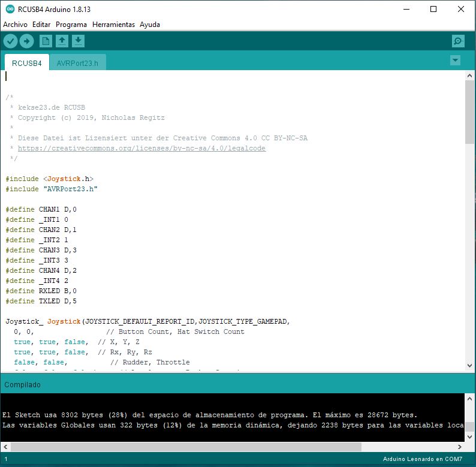Viewport: 476px width, 467px height.
Task: Open the Editar menu
Action: coord(41,25)
